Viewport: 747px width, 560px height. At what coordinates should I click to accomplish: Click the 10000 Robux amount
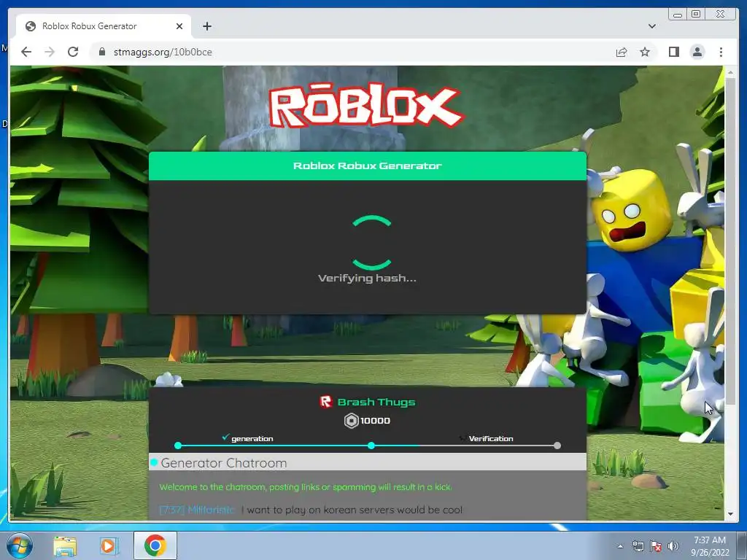[376, 421]
